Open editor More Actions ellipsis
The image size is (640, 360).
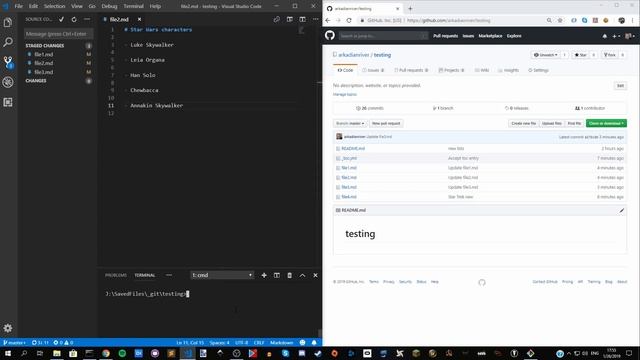click(x=316, y=19)
